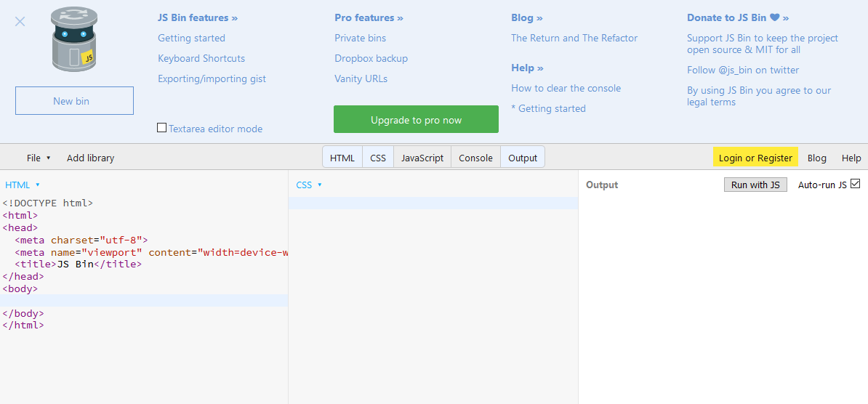Toggle the Output panel tab
Image resolution: width=868 pixels, height=404 pixels.
tap(523, 158)
